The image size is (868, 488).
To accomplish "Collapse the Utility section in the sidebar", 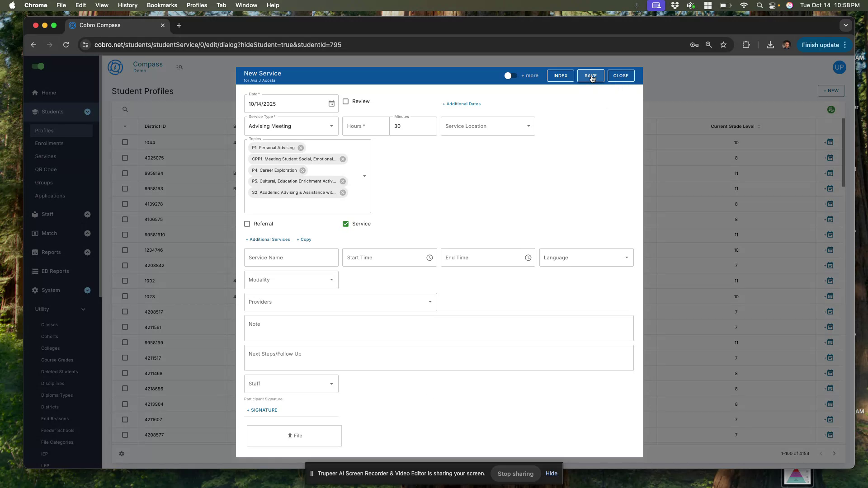I will pyautogui.click(x=83, y=309).
